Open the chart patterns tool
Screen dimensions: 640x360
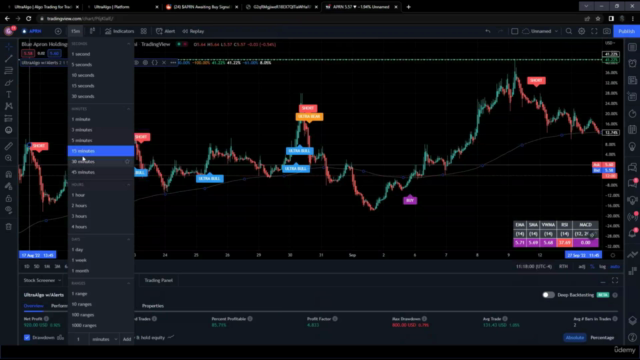pyautogui.click(x=9, y=106)
